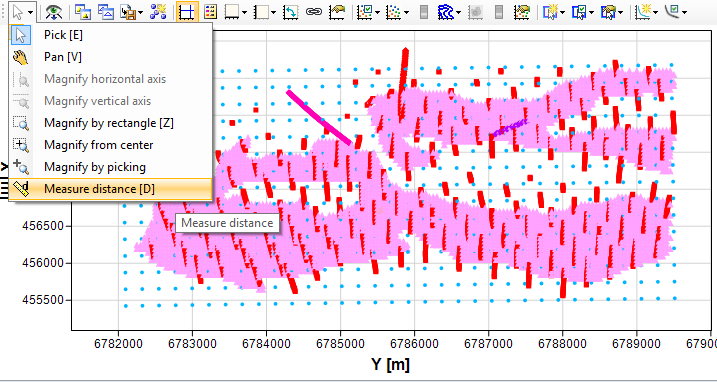Viewport: 717px width, 382px height.
Task: Click the 6783000 axis tick label
Action: coord(193,343)
